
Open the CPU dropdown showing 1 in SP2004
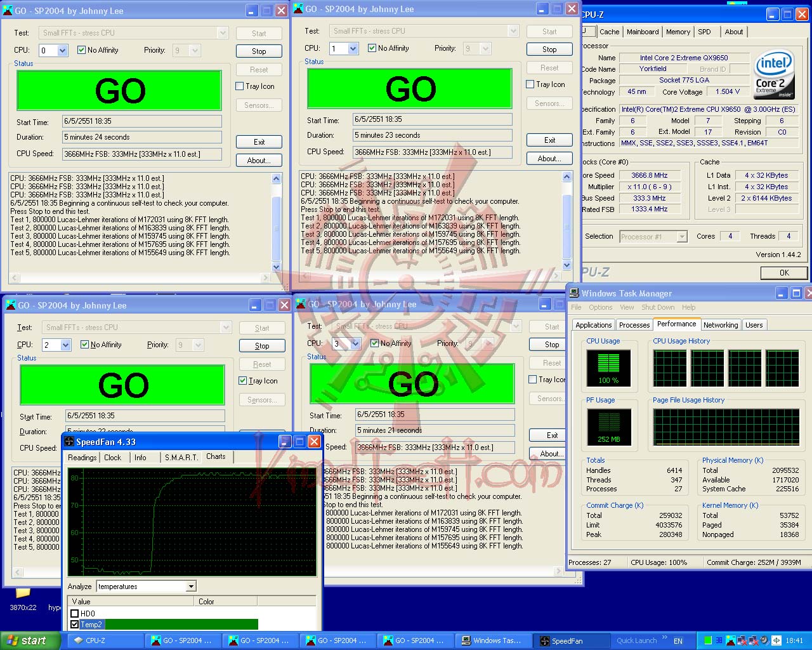(x=353, y=48)
